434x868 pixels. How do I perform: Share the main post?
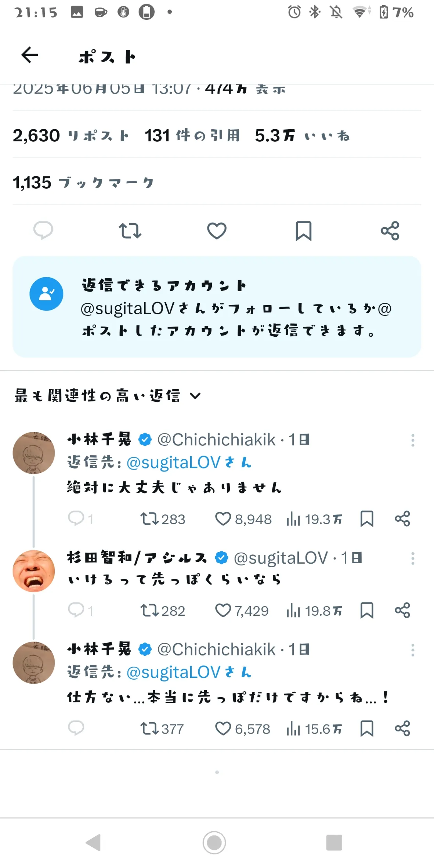coord(390,231)
